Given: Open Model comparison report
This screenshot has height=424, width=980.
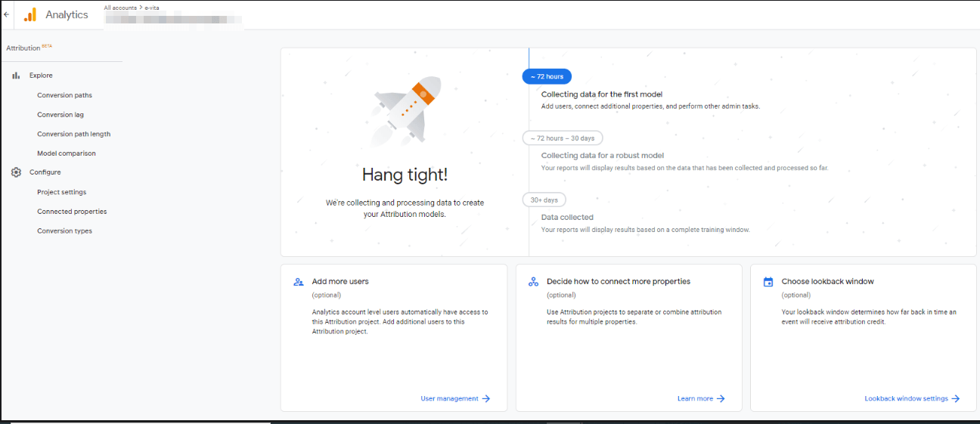Looking at the screenshot, I should point(67,153).
